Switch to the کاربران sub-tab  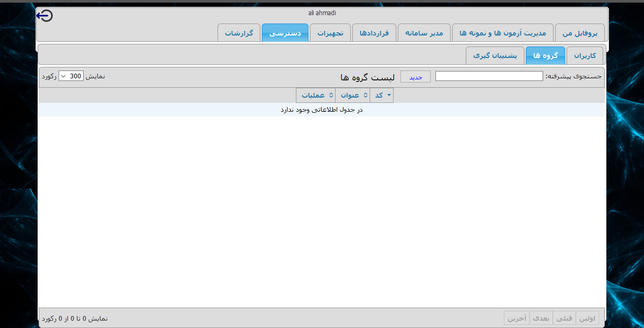coord(584,55)
